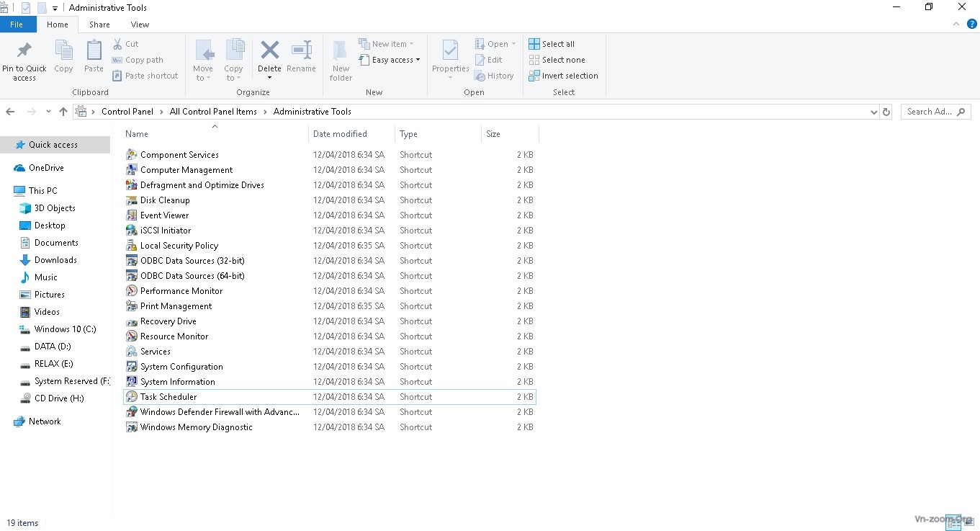Select the Services gear icon
The image size is (980, 531).
click(x=131, y=352)
